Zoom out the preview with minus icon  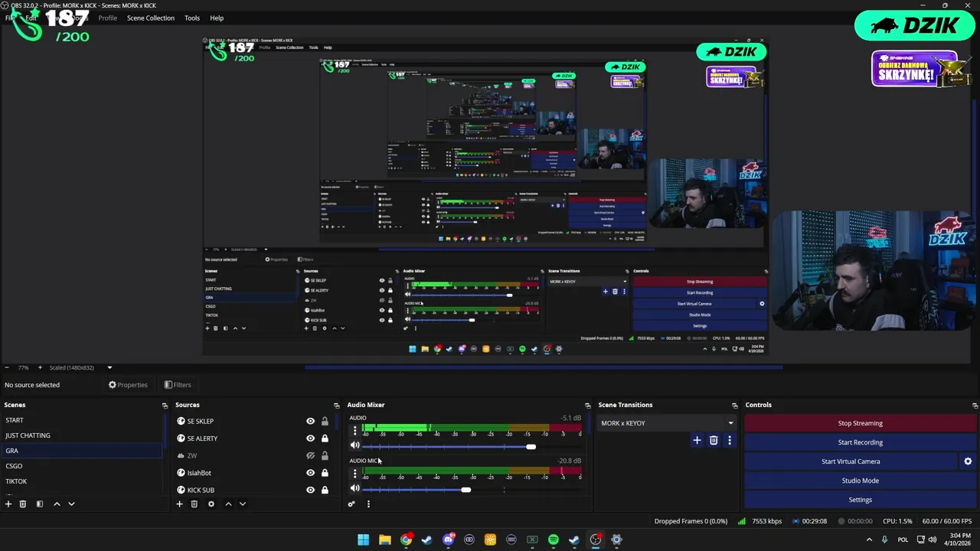click(7, 367)
